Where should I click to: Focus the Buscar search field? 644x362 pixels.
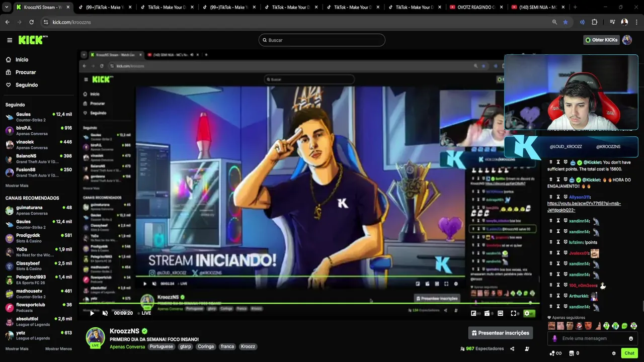(322, 40)
